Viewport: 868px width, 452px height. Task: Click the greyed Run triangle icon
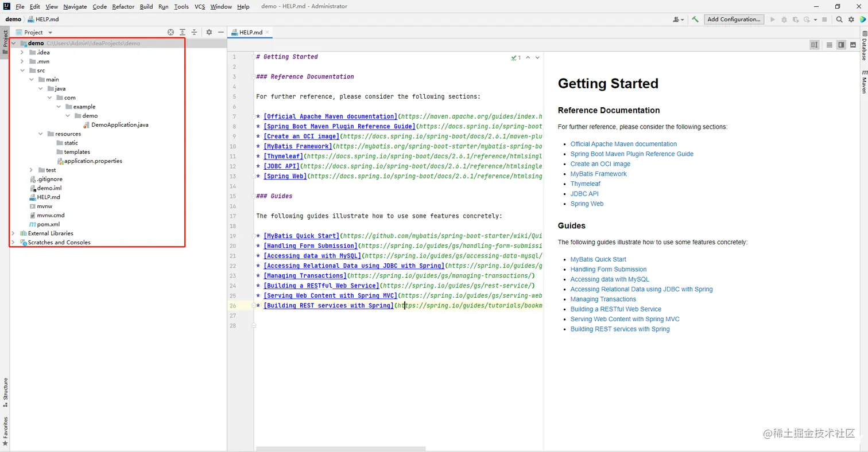point(773,19)
